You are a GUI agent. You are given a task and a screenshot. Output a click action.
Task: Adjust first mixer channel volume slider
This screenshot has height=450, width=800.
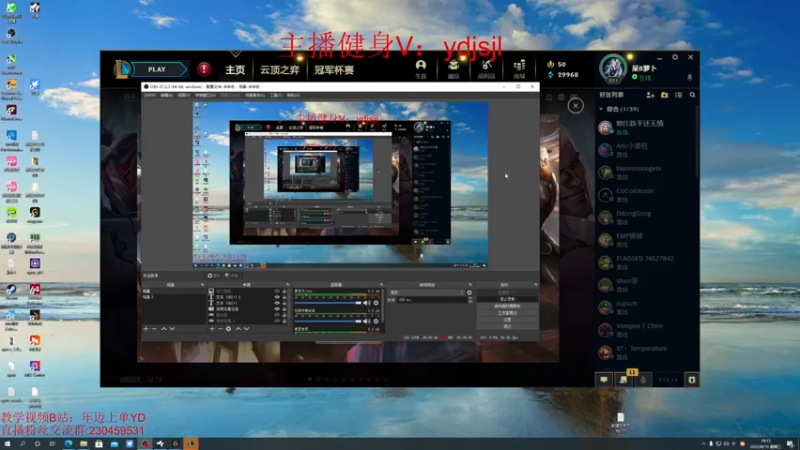coord(328,303)
